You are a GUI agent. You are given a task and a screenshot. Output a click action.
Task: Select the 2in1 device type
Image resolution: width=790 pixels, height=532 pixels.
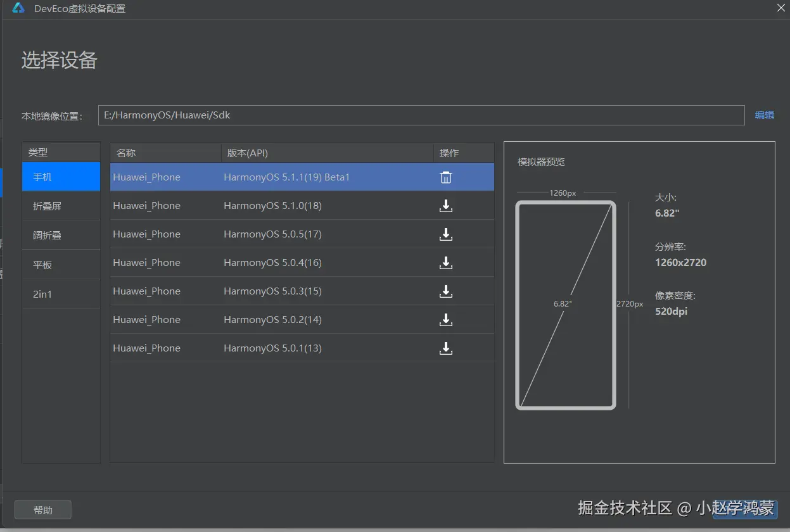[x=61, y=294]
